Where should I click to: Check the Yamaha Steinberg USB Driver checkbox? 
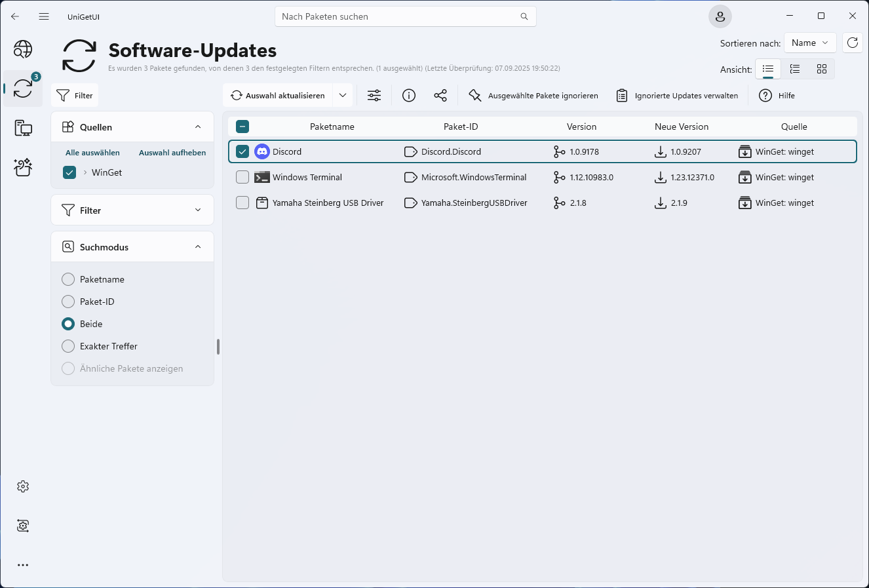pyautogui.click(x=242, y=203)
